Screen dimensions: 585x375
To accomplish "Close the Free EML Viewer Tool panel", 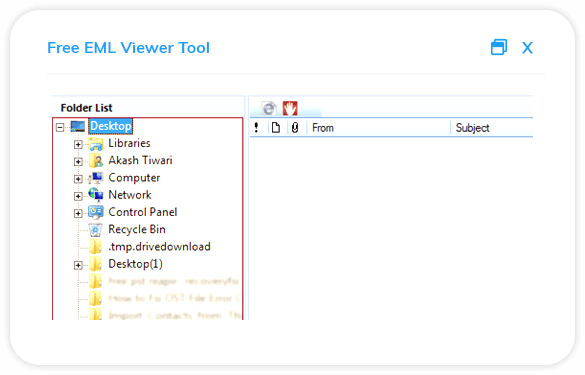I will (x=527, y=48).
